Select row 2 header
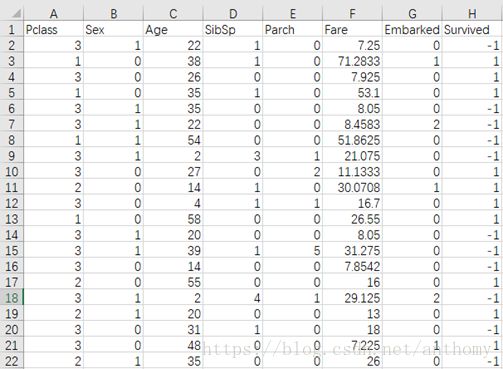Image resolution: width=503 pixels, height=369 pixels. pyautogui.click(x=12, y=45)
